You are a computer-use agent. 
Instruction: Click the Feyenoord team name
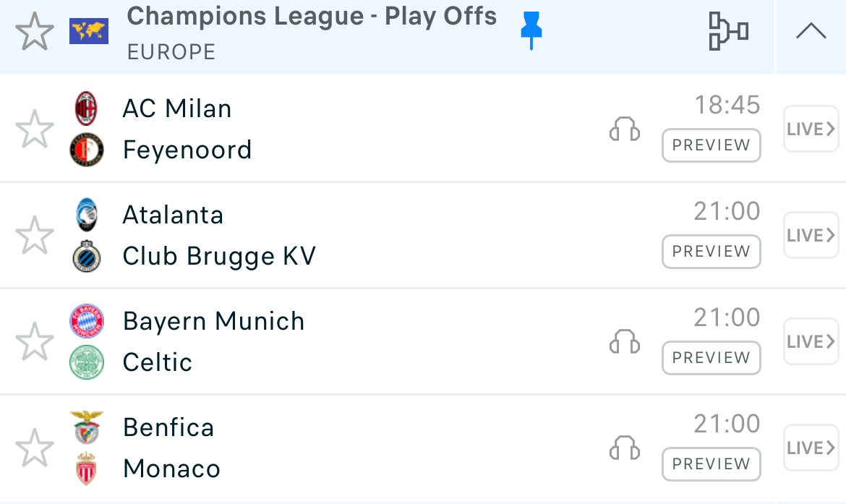pyautogui.click(x=187, y=150)
